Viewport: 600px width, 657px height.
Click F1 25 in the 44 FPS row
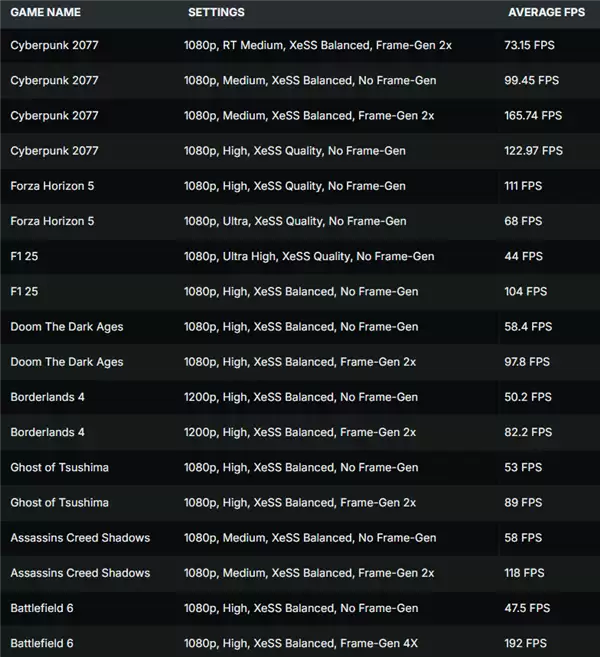pos(24,256)
